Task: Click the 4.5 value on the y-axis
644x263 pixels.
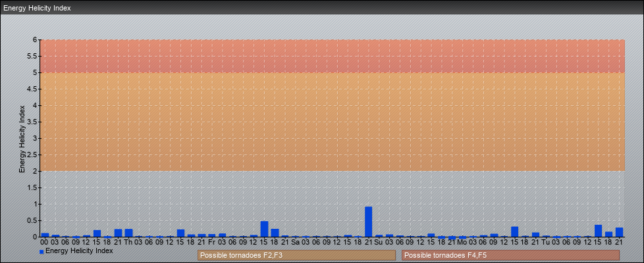Action: coord(32,89)
